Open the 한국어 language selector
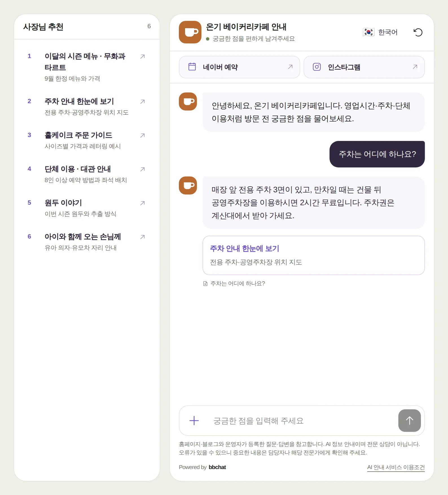Image resolution: width=448 pixels, height=495 pixels. pos(380,32)
